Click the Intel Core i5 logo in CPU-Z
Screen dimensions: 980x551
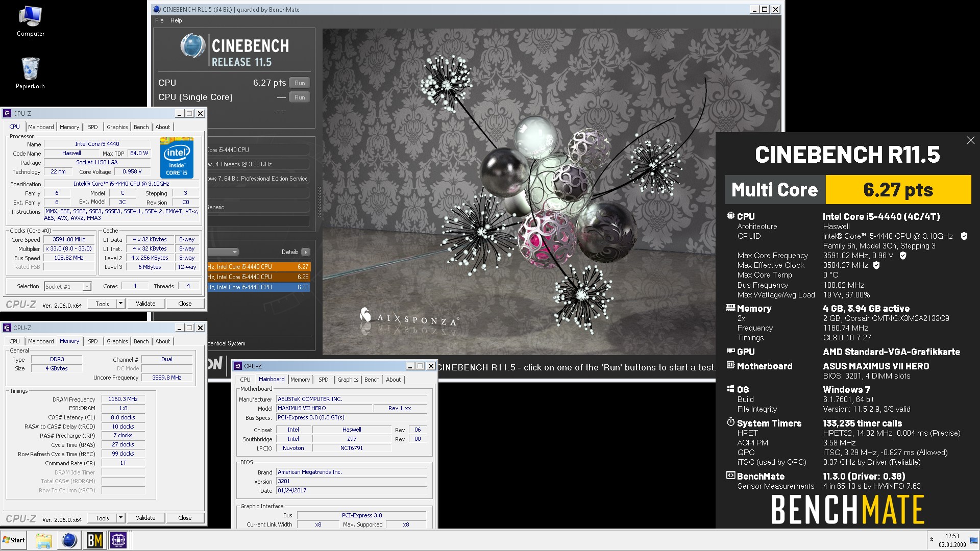(177, 159)
